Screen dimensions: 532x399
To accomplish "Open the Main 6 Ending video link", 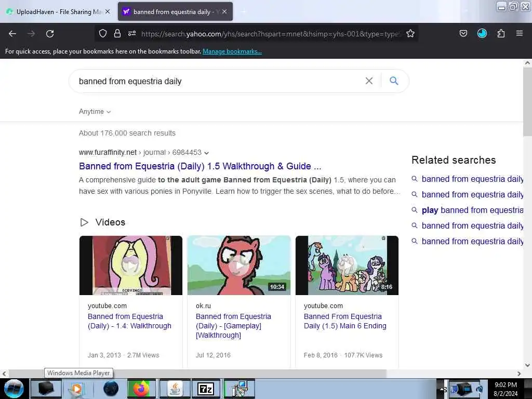I will tap(345, 321).
